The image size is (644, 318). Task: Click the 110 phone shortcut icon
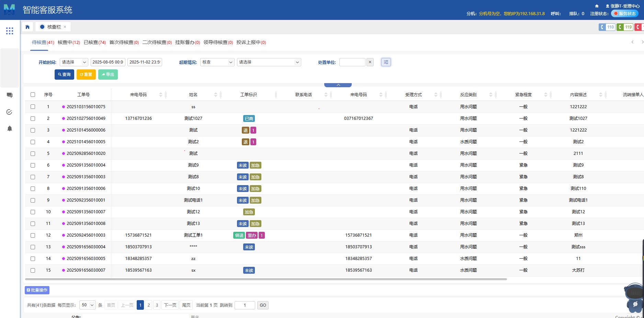point(607,27)
